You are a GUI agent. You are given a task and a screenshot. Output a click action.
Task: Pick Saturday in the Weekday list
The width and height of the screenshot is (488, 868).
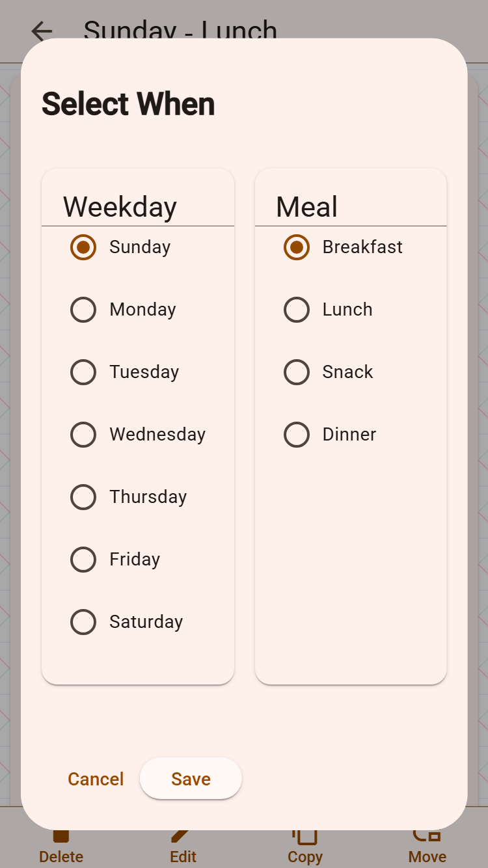(x=83, y=622)
